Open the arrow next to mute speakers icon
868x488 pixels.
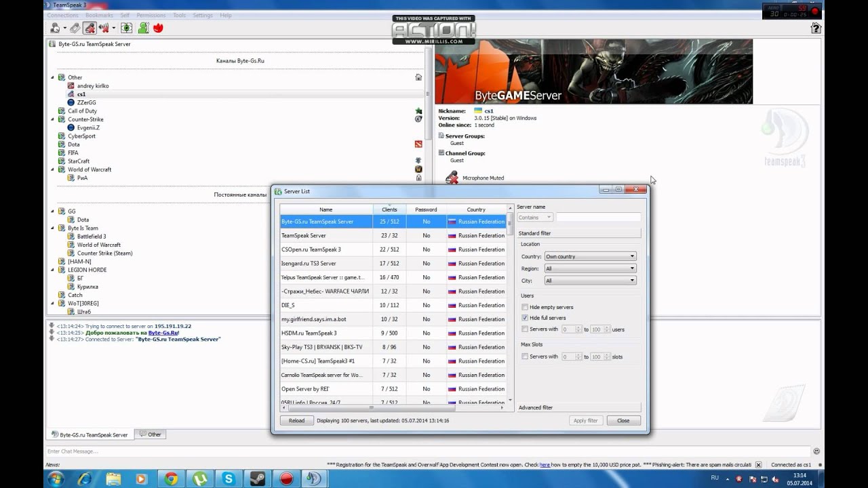(114, 28)
